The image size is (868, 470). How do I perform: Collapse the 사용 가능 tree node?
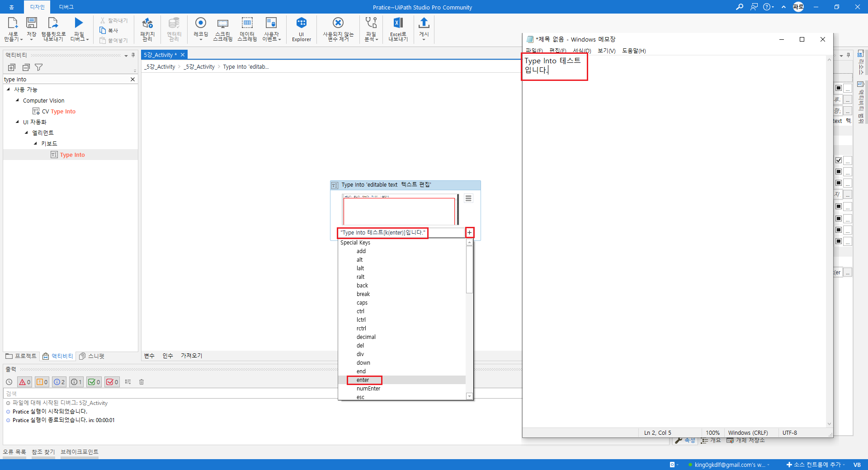click(x=9, y=89)
